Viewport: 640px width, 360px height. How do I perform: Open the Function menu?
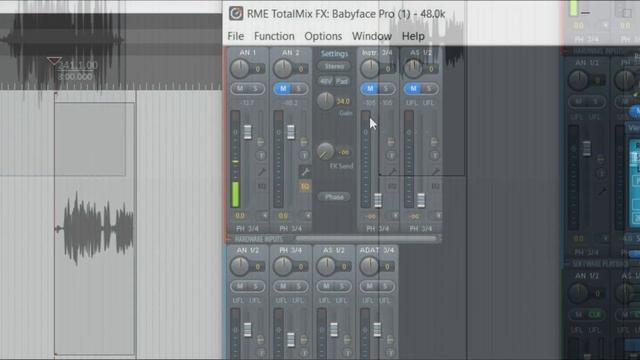click(x=274, y=36)
